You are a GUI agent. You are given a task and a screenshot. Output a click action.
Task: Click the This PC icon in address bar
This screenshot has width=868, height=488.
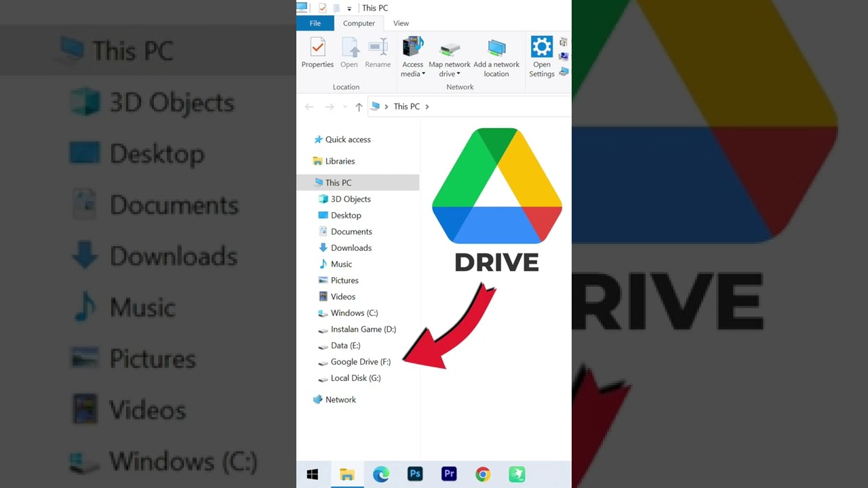point(375,106)
